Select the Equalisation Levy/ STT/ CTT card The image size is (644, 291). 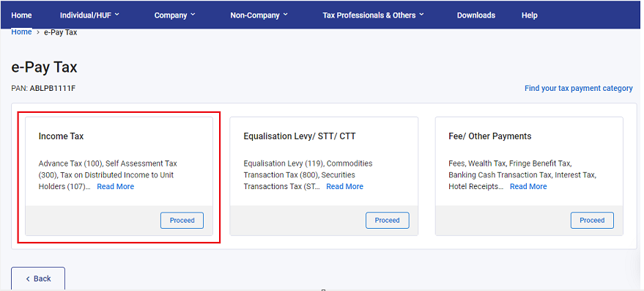(324, 177)
